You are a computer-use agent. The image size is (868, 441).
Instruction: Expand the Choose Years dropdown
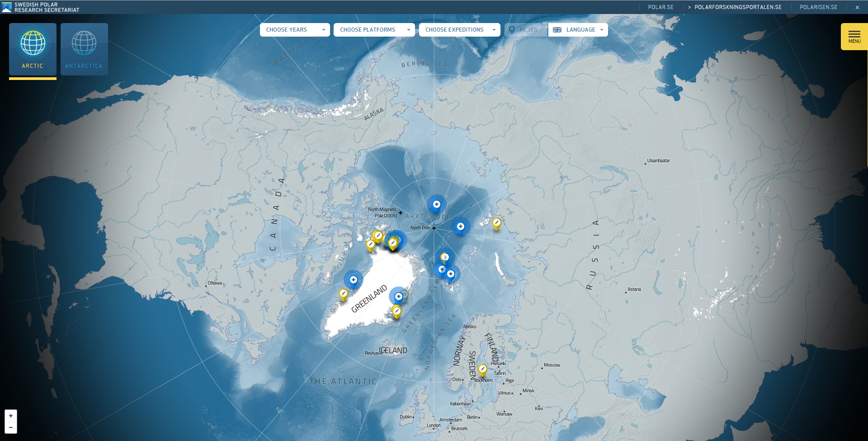[x=295, y=30]
